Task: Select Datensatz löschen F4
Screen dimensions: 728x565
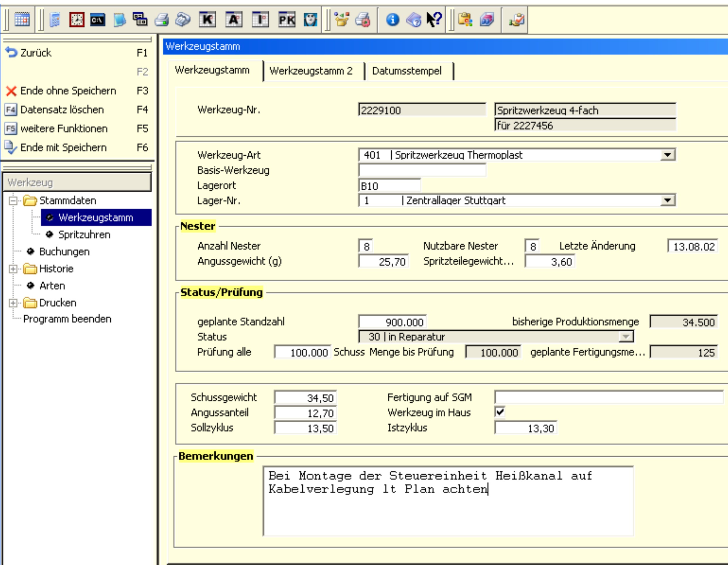Action: [62, 110]
